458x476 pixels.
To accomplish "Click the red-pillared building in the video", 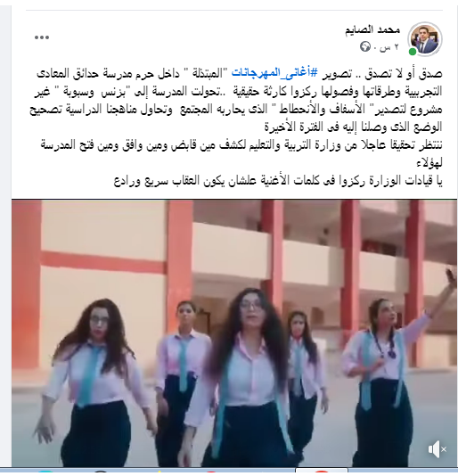I will click(x=234, y=267).
